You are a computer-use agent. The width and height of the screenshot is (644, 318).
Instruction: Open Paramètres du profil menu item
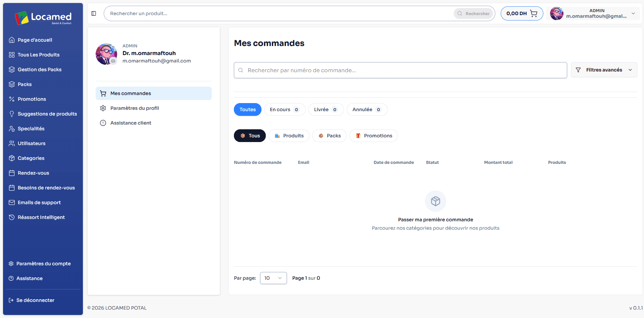click(135, 108)
